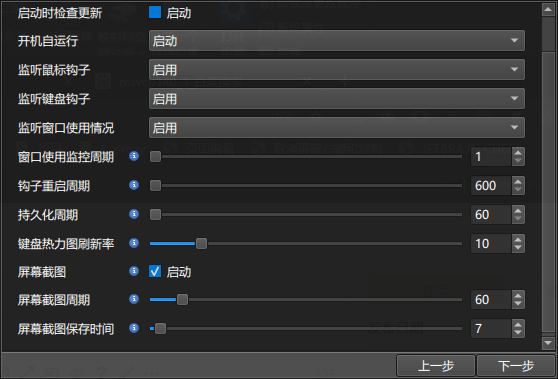This screenshot has width=558, height=379.
Task: Click info icon beside 钩子重启周期
Action: point(134,185)
